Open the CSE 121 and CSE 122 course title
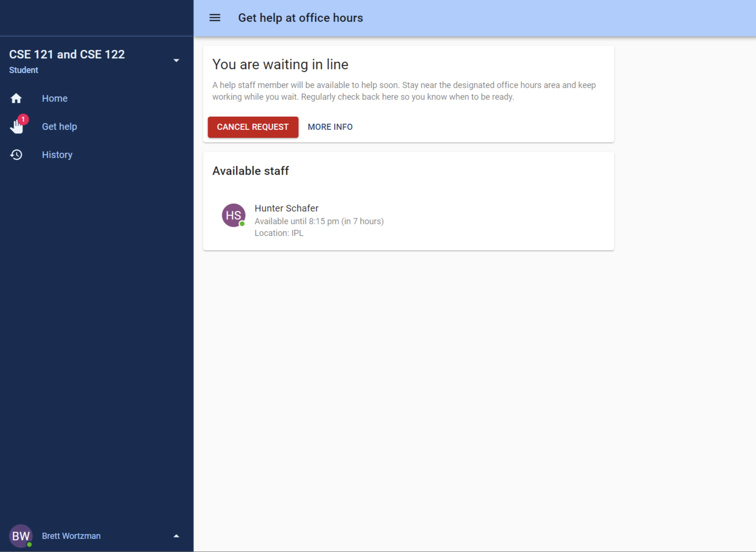This screenshot has width=756, height=552. click(x=67, y=54)
